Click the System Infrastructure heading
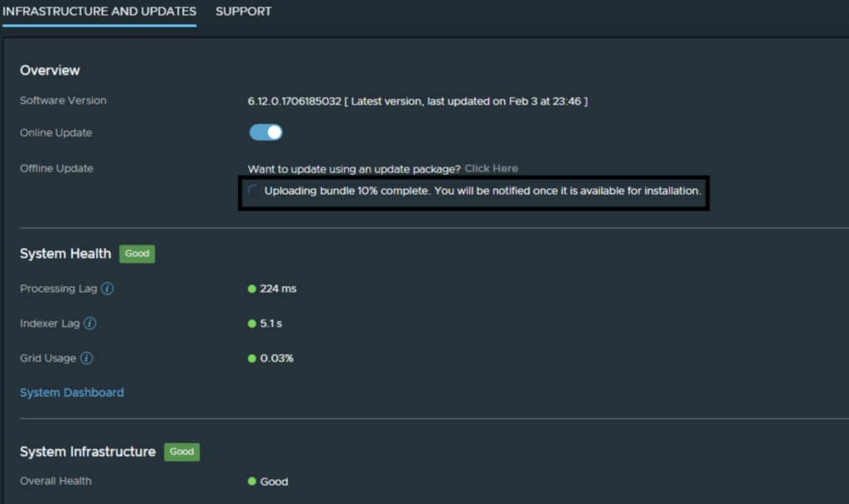 (88, 452)
